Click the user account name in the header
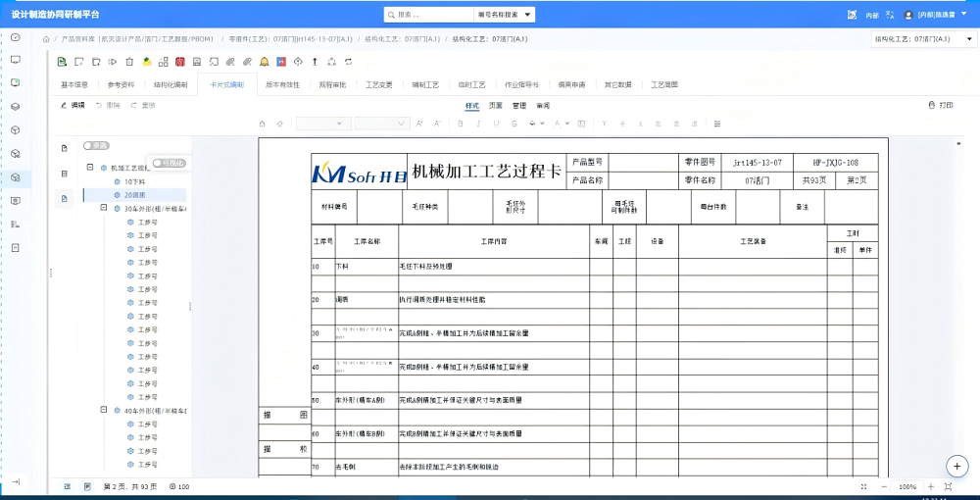Image resolution: width=980 pixels, height=500 pixels. tap(936, 15)
